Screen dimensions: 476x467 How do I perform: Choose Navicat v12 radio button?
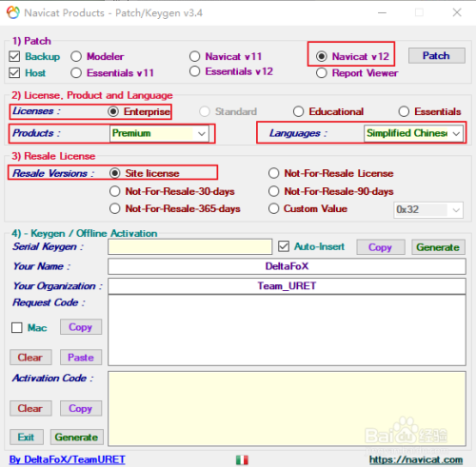tap(322, 56)
